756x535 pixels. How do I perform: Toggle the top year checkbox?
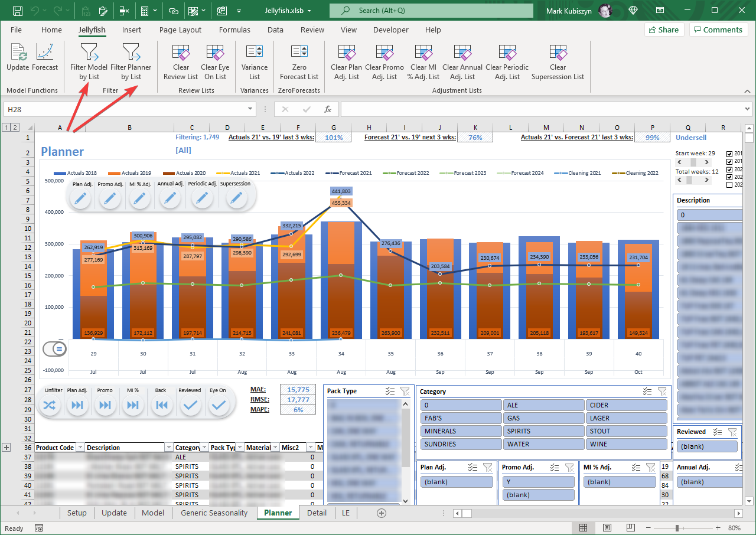pyautogui.click(x=729, y=154)
